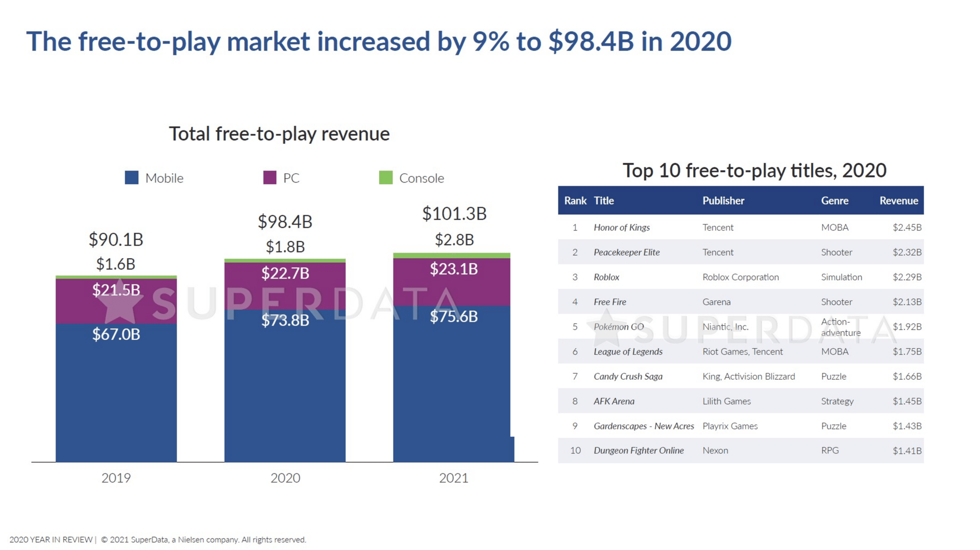The height and width of the screenshot is (550, 980).
Task: Select the 'Console' legend label
Action: [x=422, y=178]
